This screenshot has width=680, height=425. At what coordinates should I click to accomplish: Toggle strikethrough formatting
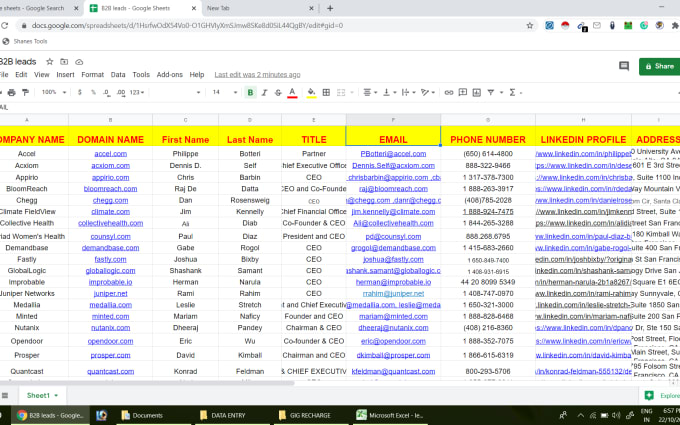click(278, 92)
